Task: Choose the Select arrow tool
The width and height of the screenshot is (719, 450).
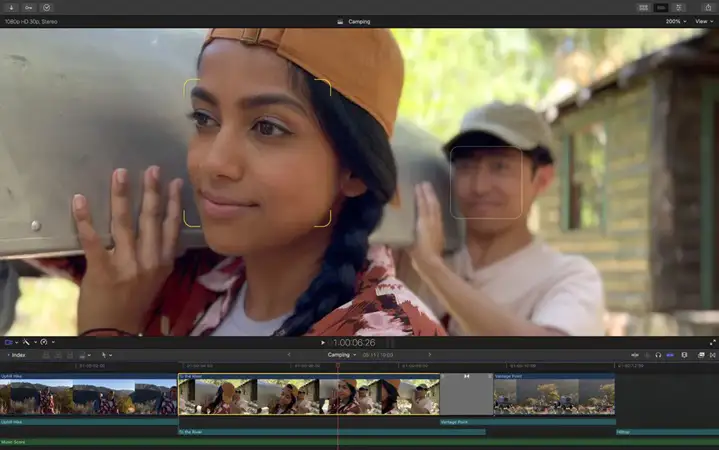Action: click(x=104, y=355)
